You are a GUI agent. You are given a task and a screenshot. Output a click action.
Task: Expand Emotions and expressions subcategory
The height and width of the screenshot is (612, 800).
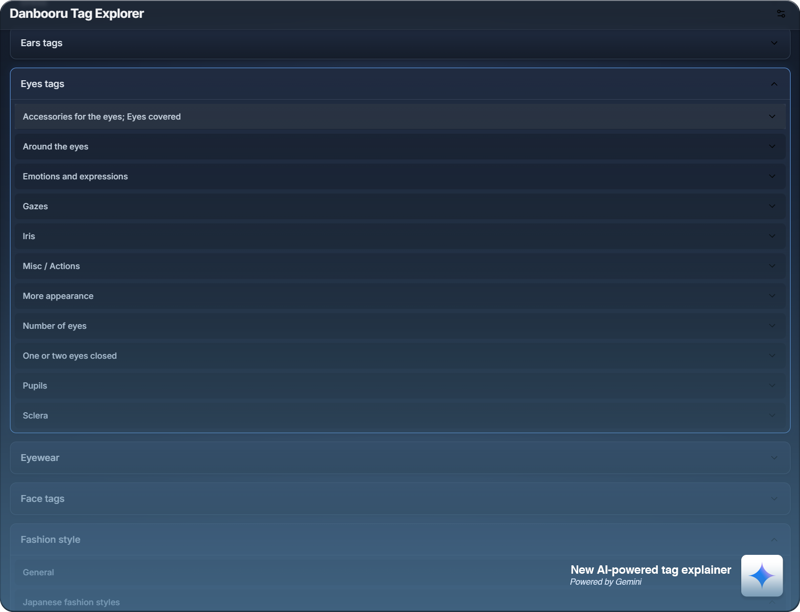tap(400, 176)
